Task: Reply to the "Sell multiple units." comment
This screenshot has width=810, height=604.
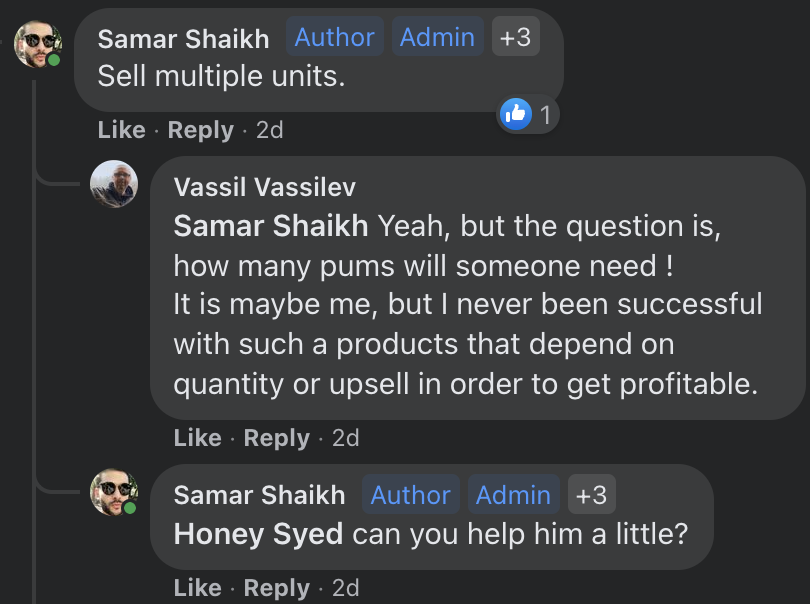Action: click(200, 130)
